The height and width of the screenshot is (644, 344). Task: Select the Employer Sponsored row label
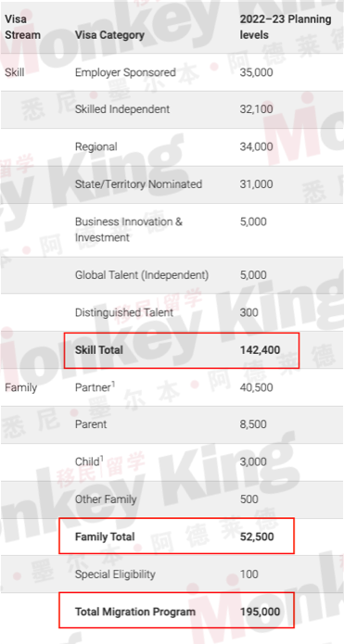click(x=125, y=72)
